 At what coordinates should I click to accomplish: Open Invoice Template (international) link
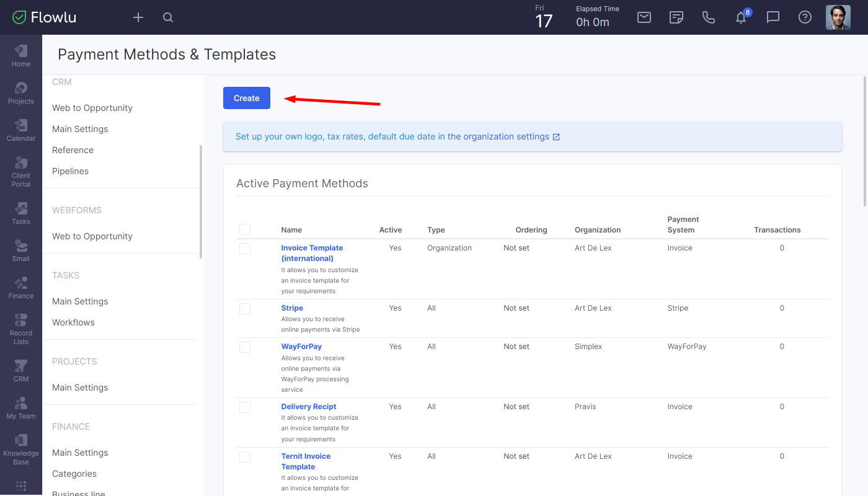pos(312,253)
